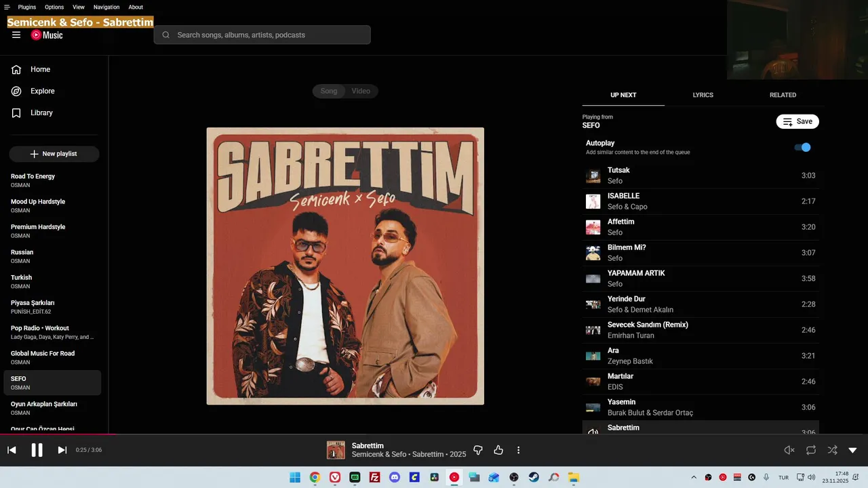Click the search songs input field
Viewport: 868px width, 488px height.
[262, 35]
